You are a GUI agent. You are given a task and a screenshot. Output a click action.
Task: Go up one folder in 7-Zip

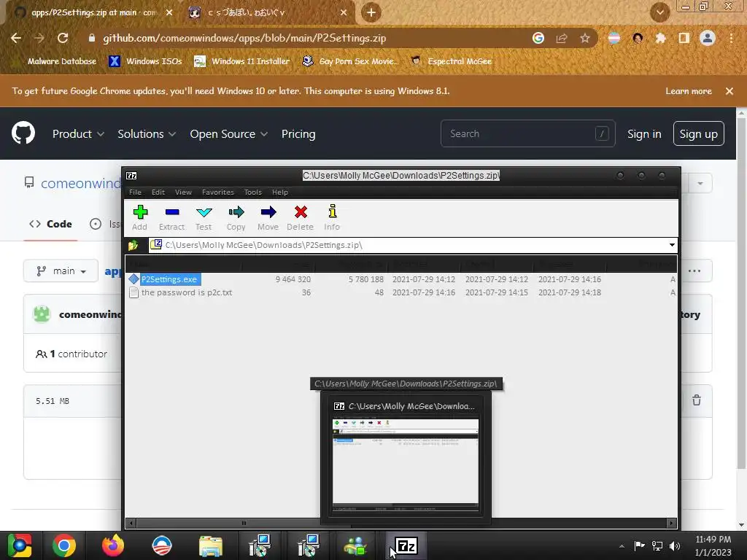133,245
